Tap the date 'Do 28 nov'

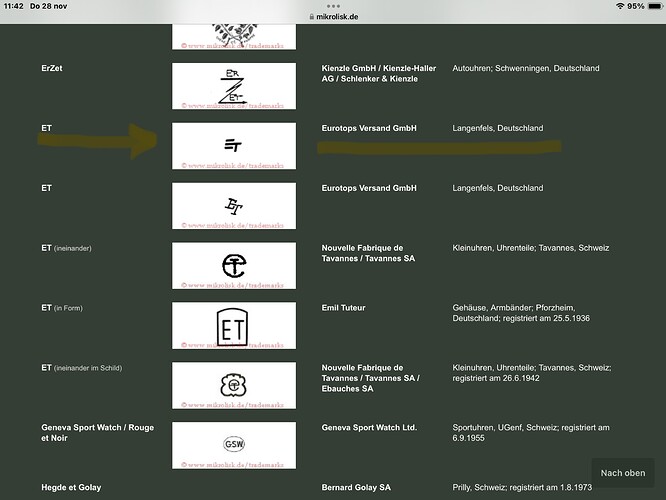48,6
